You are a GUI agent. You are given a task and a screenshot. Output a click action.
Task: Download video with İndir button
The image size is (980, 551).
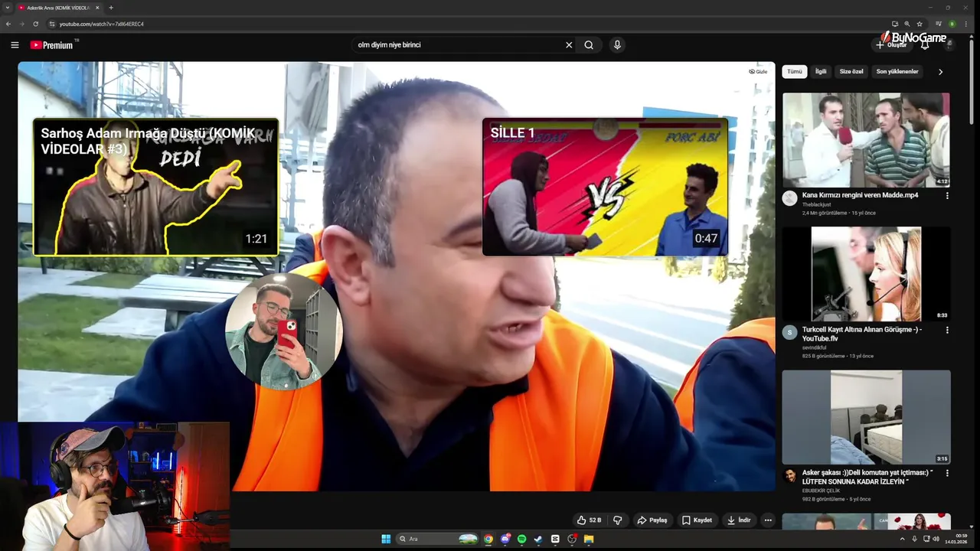click(x=739, y=520)
